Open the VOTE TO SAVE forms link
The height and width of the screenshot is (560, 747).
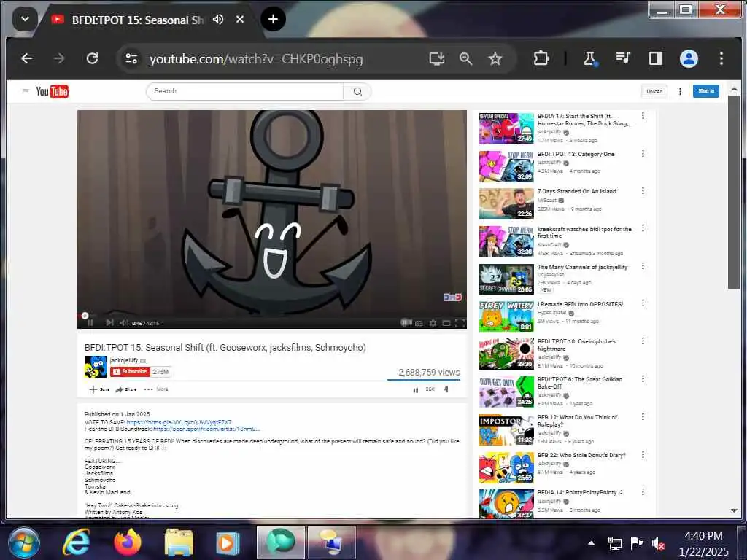click(179, 422)
